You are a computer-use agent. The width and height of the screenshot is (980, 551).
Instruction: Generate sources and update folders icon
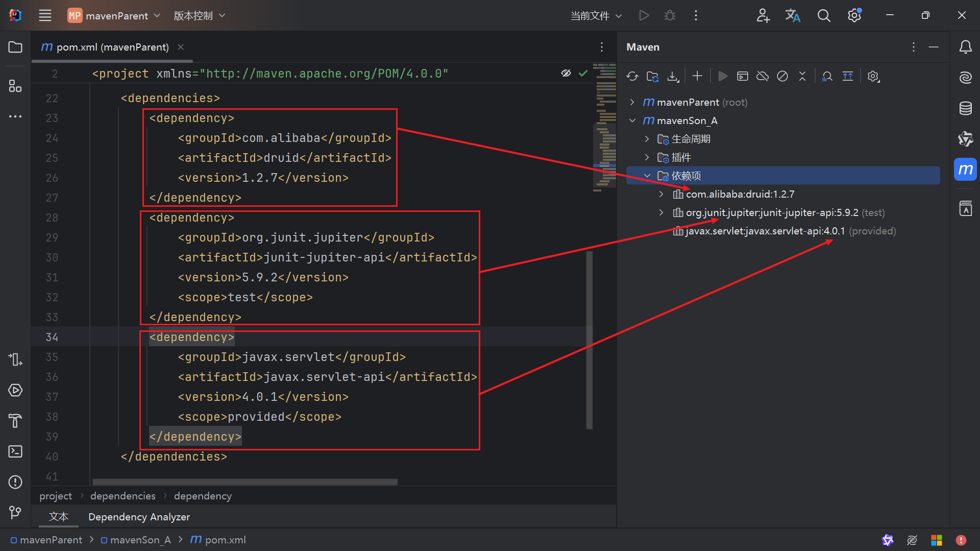tap(652, 76)
